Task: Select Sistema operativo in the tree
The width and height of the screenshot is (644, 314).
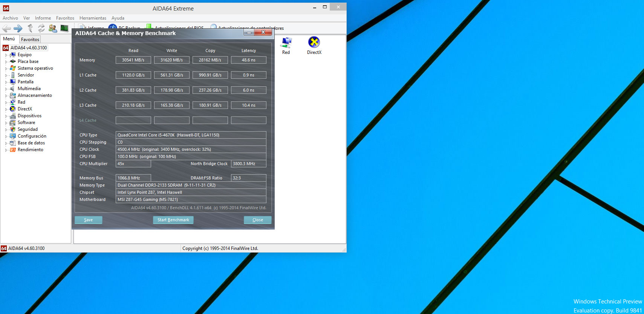Action: 35,68
